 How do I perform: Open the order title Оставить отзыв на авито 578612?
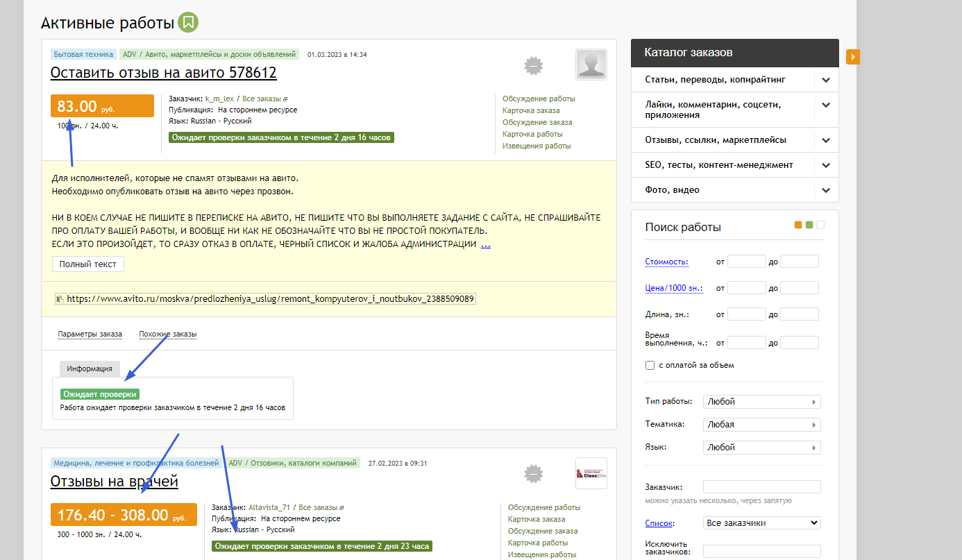click(x=163, y=73)
